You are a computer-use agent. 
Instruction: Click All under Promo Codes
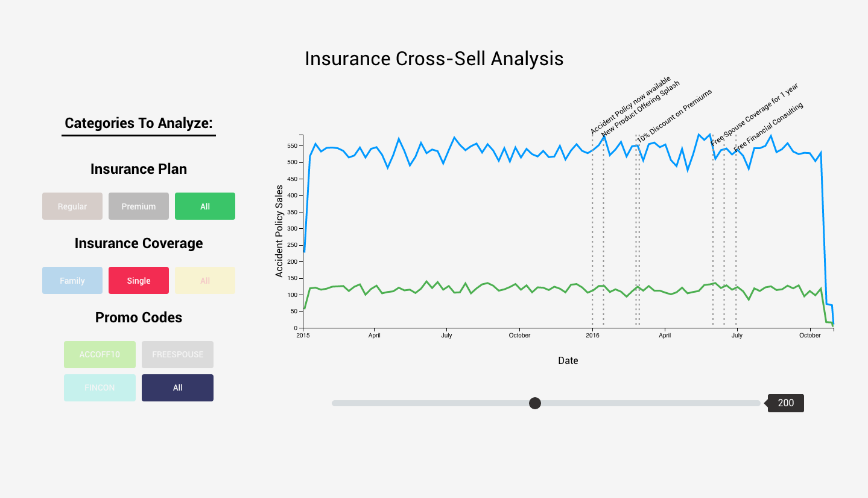tap(177, 388)
